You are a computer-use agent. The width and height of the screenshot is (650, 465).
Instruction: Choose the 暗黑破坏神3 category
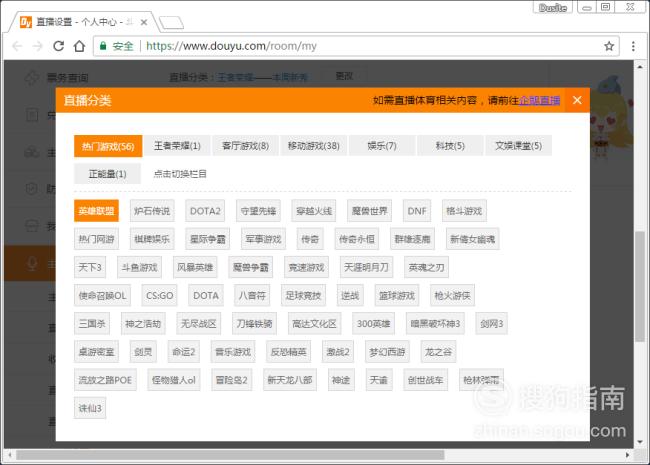tap(435, 323)
